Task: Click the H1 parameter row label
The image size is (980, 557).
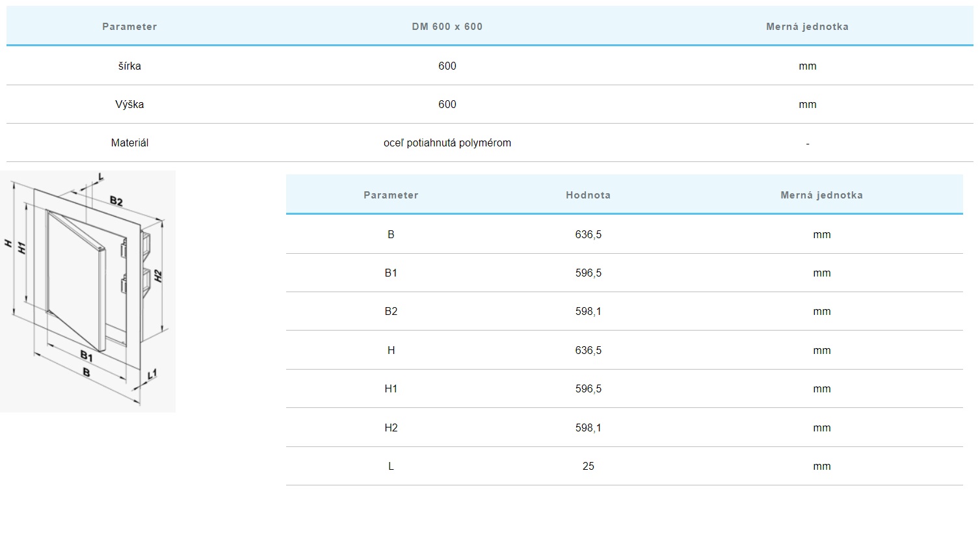Action: [391, 388]
